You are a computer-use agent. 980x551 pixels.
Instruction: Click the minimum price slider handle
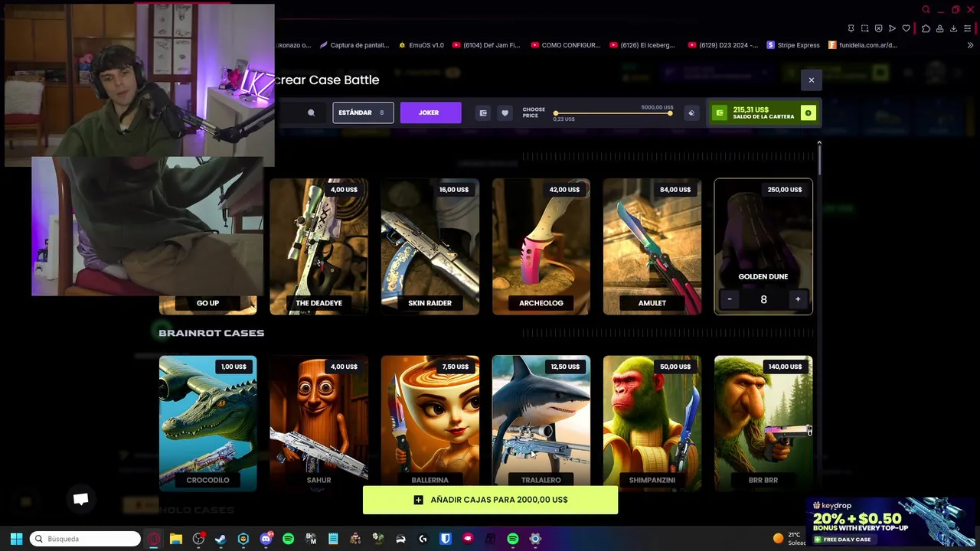[x=556, y=113]
